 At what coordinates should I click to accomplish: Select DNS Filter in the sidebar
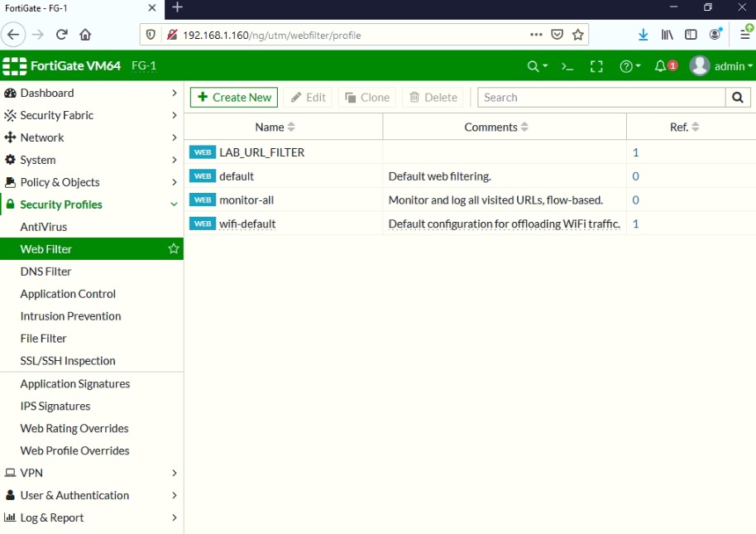coord(45,271)
